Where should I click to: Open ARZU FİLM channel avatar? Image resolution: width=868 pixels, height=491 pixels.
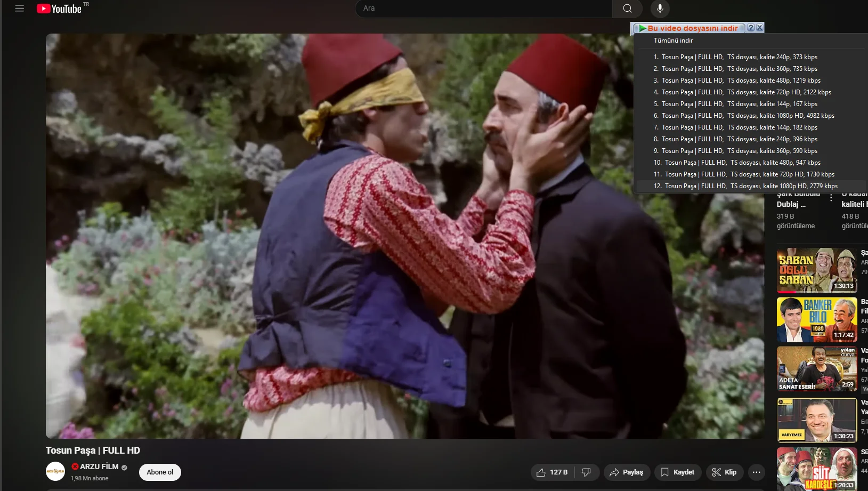coord(55,472)
